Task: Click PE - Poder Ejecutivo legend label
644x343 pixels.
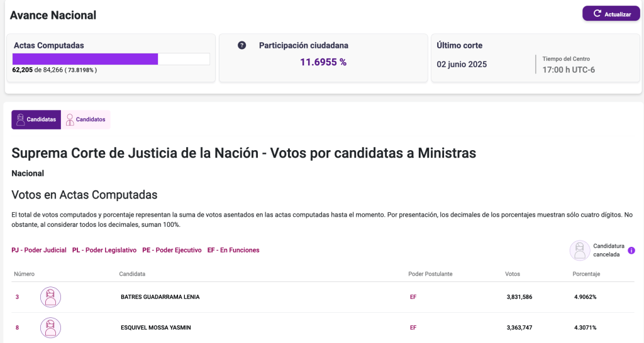Action: click(172, 250)
